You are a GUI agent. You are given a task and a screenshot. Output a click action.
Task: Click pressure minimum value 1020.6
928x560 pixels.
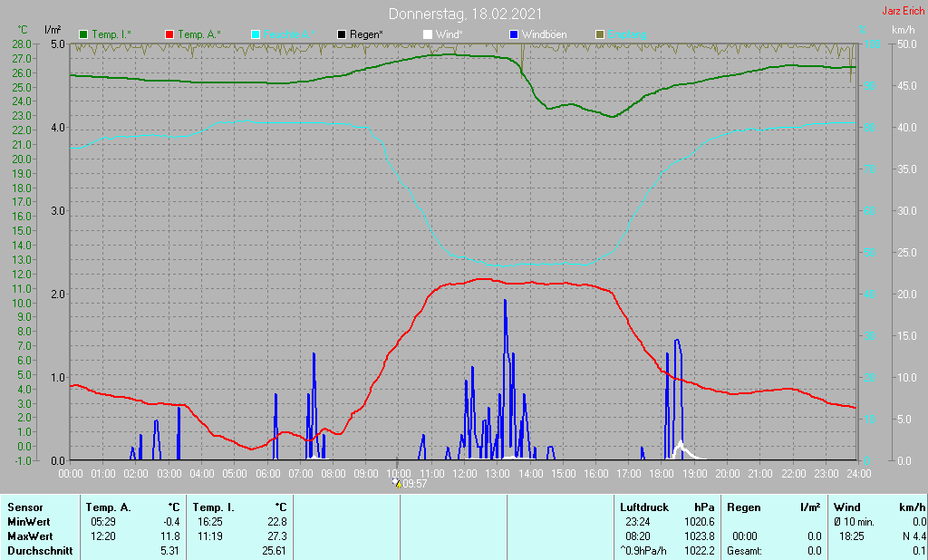tap(700, 522)
